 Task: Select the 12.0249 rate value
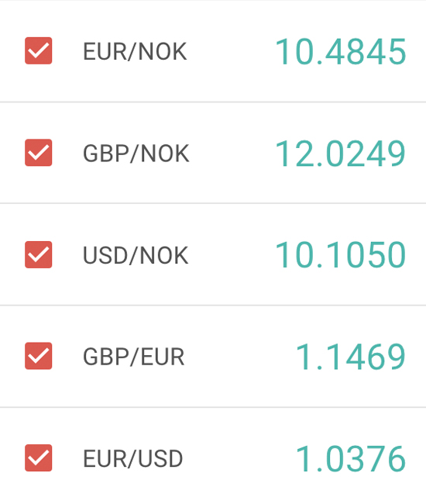[x=341, y=154]
